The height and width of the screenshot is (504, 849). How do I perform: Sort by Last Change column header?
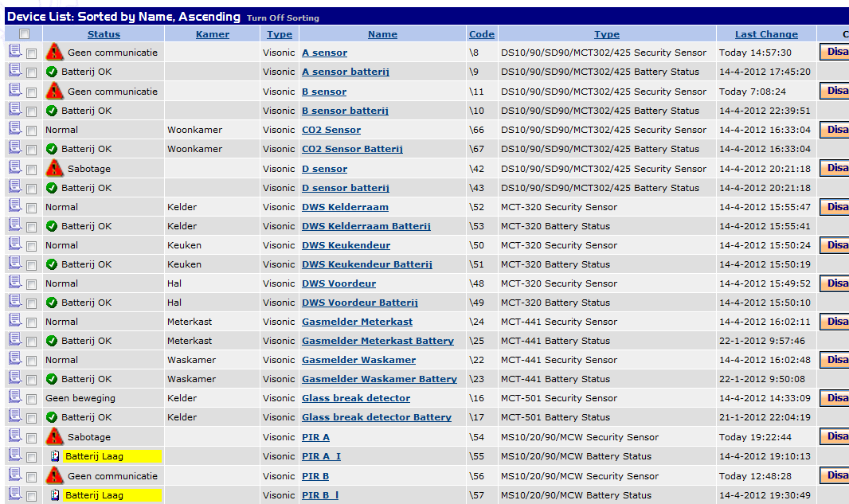766,34
